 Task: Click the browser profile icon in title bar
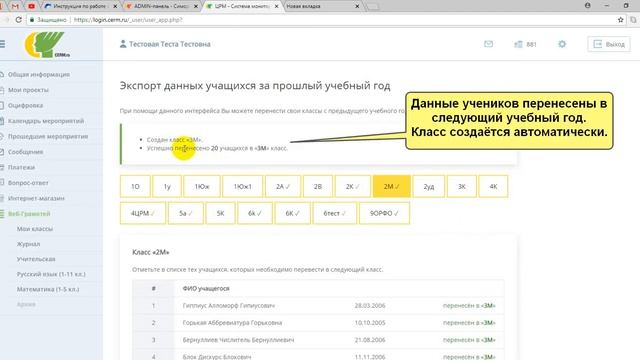click(587, 6)
